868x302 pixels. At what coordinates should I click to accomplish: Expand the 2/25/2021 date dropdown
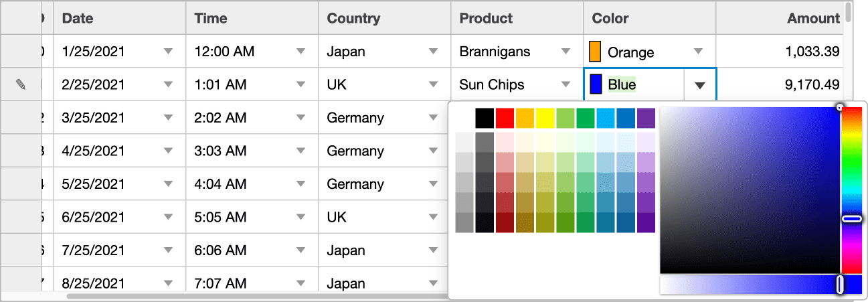coord(169,84)
